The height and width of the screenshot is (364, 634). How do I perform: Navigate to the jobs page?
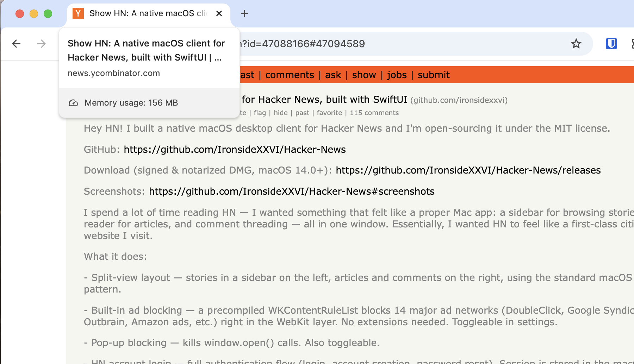pyautogui.click(x=397, y=75)
